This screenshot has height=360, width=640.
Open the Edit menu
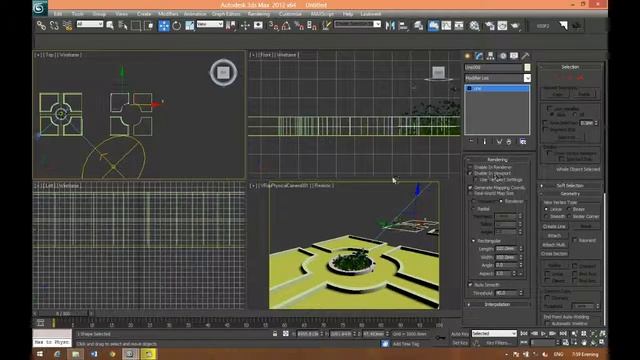tap(58, 14)
